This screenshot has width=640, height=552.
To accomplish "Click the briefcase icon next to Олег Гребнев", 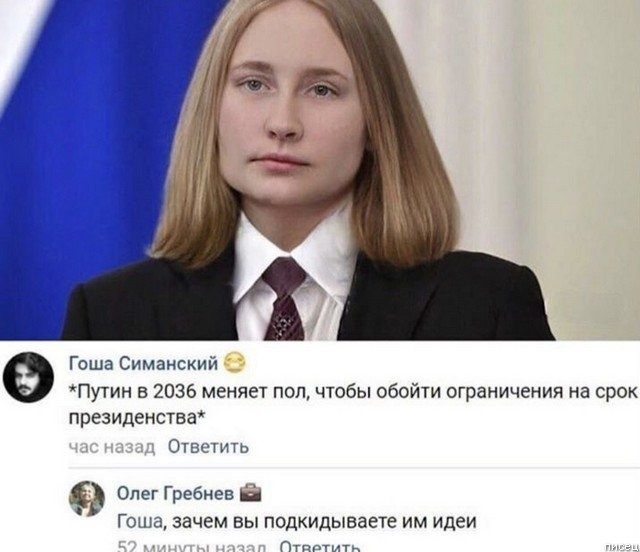I will (x=250, y=492).
